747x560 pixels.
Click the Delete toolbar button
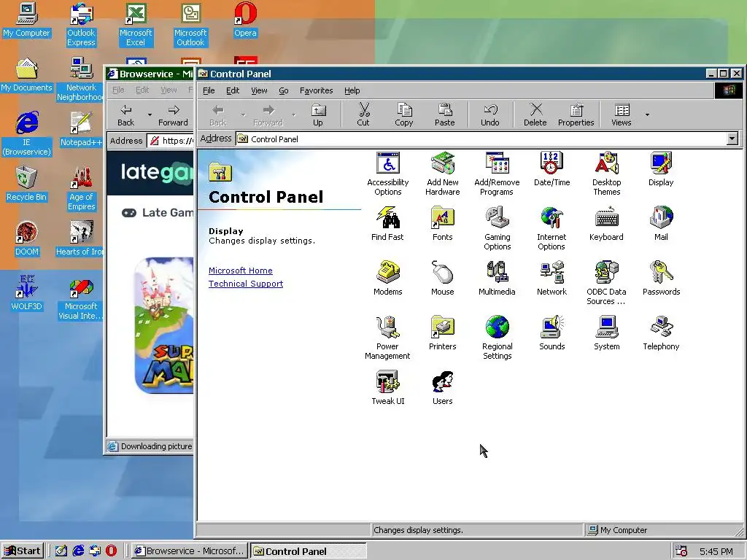pos(535,115)
